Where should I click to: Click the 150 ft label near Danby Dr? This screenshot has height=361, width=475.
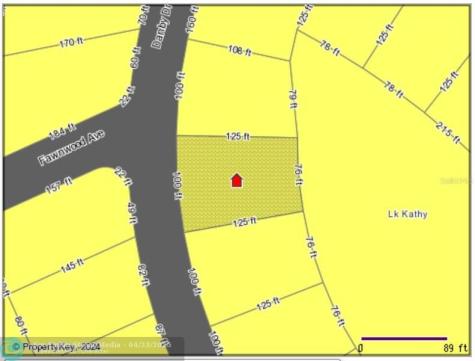(192, 20)
